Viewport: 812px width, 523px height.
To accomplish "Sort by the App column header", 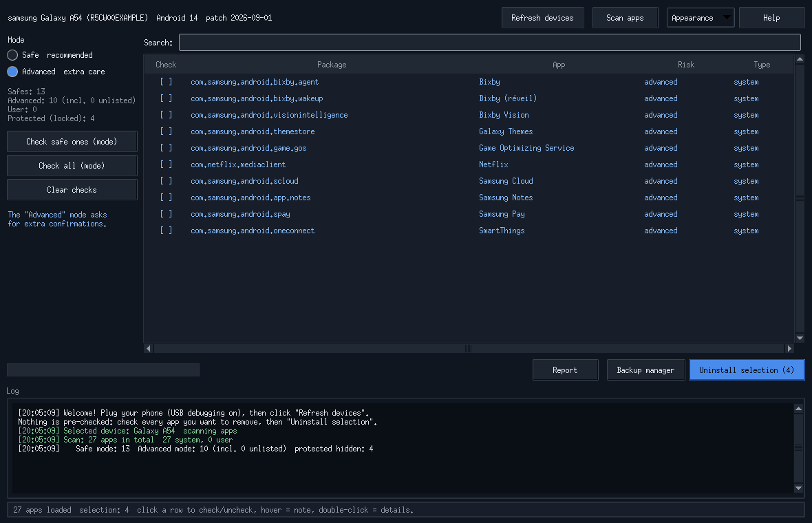I will (x=559, y=65).
